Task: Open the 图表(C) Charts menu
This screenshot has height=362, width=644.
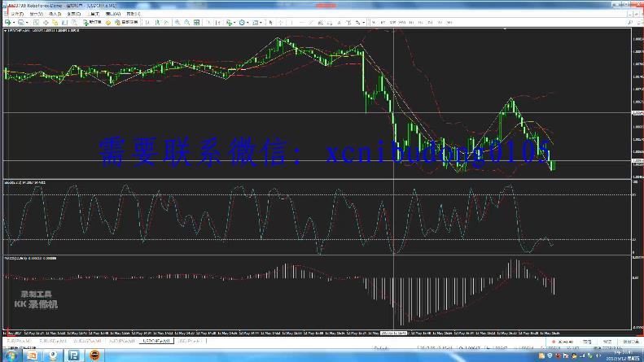Action: pyautogui.click(x=74, y=14)
